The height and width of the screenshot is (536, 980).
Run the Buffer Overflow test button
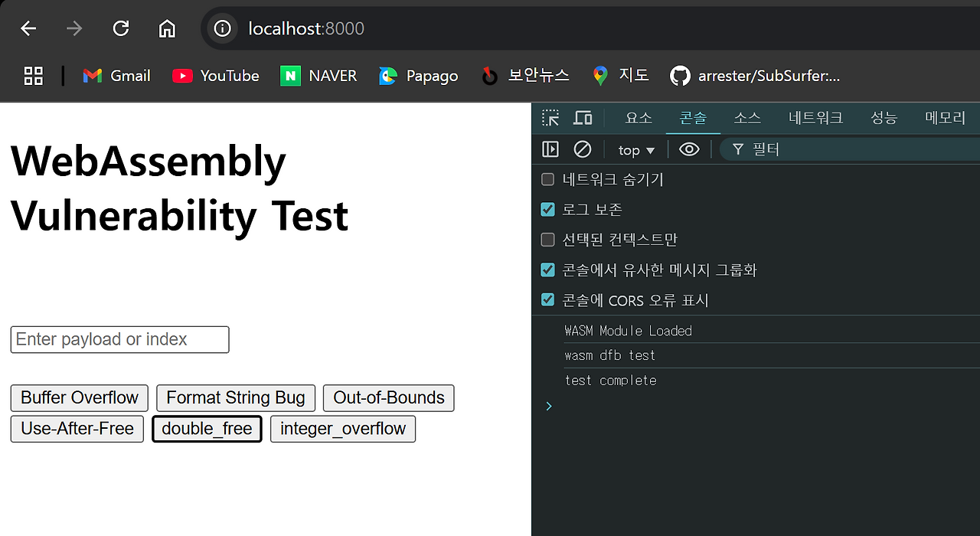[80, 398]
